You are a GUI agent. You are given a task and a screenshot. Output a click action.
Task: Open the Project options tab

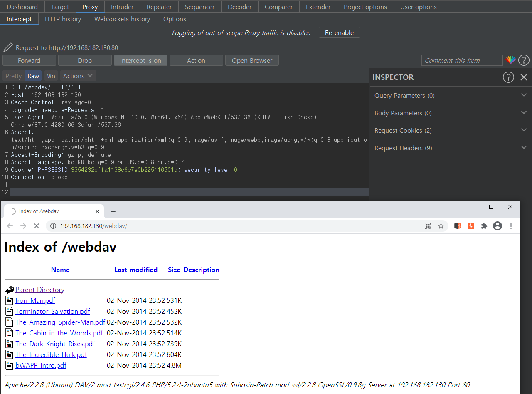(x=365, y=7)
